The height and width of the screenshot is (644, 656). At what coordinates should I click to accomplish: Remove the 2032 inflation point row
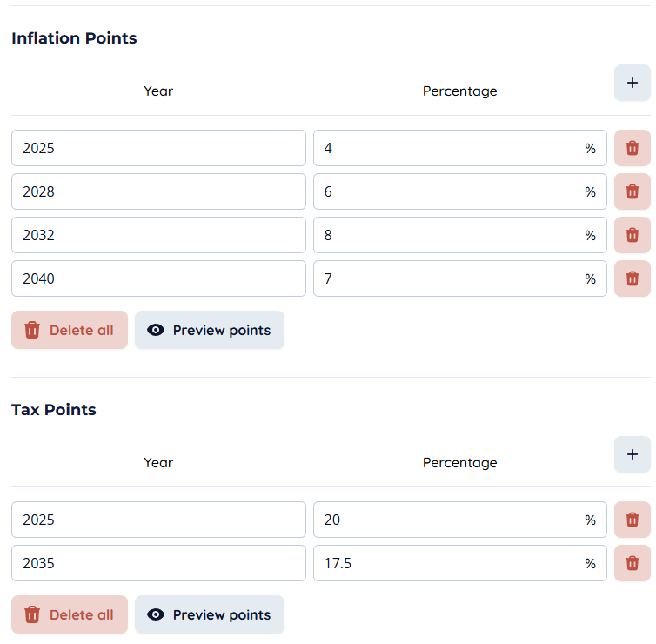pos(632,235)
